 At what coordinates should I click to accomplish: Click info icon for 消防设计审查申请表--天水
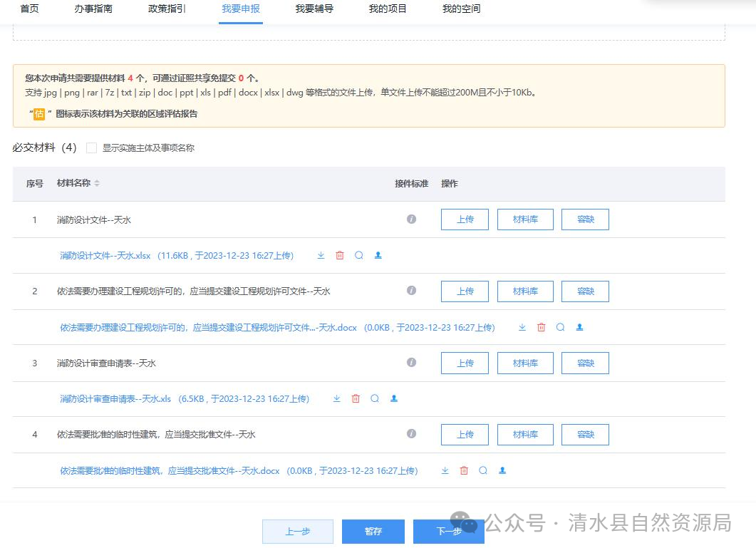[x=411, y=362]
